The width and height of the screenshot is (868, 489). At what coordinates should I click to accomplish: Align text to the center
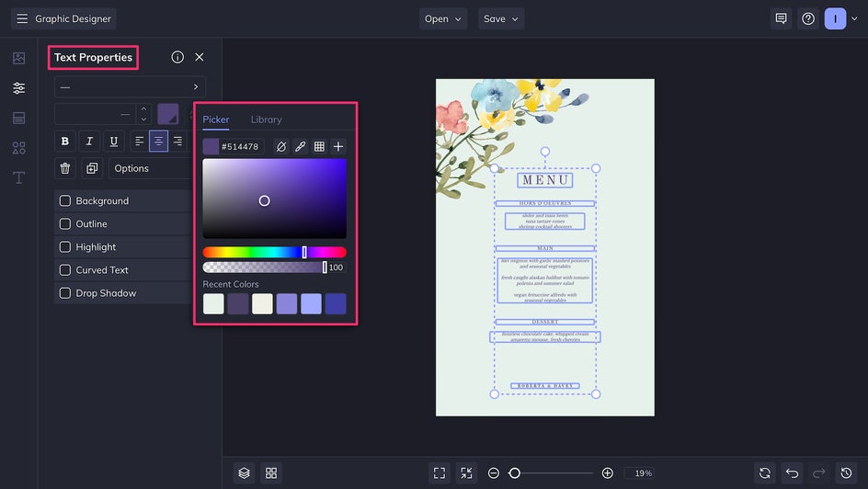point(158,141)
